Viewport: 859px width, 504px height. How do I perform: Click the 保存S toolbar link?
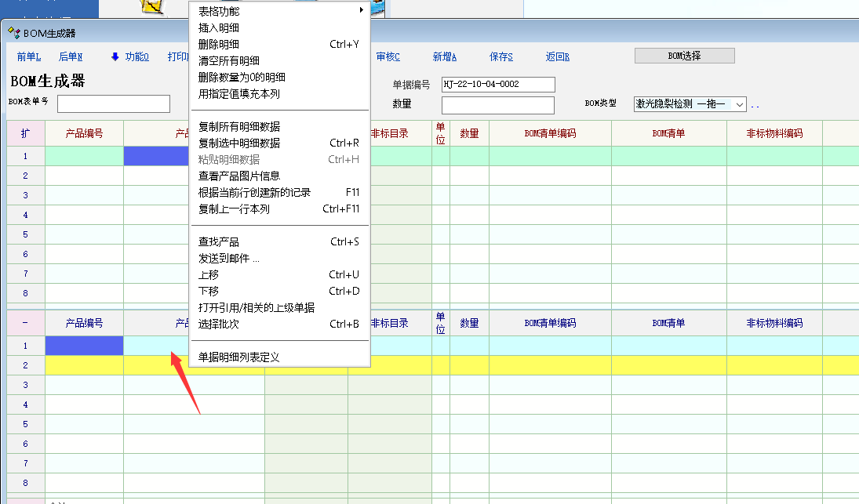click(500, 56)
